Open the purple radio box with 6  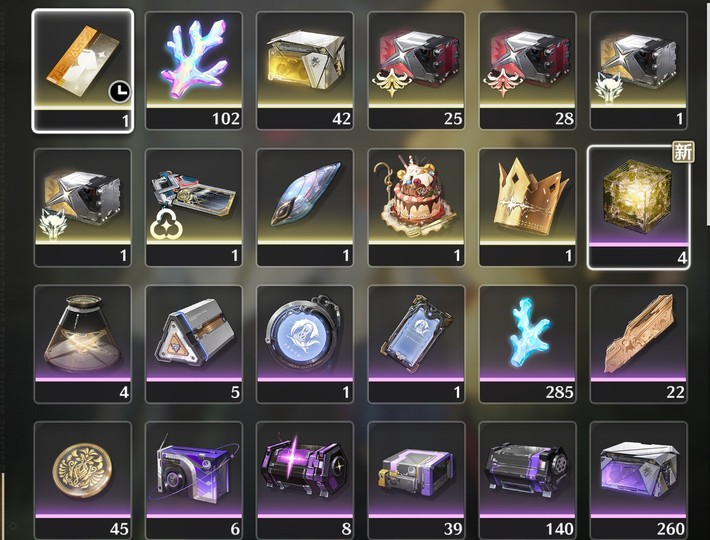[194, 481]
